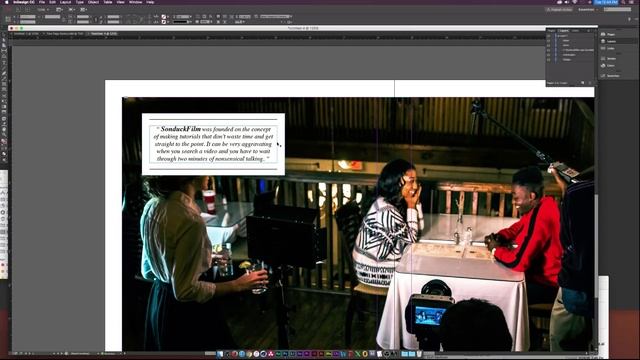Image resolution: width=640 pixels, height=360 pixels.
Task: Open the Layers panel from the dock
Action: [x=611, y=41]
